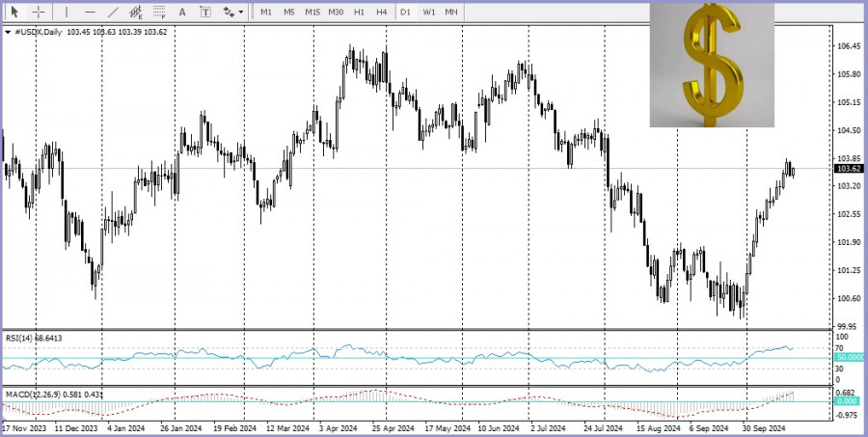The height and width of the screenshot is (437, 868).
Task: Click the MACD(12,26,9) indicator label
Action: [x=32, y=395]
